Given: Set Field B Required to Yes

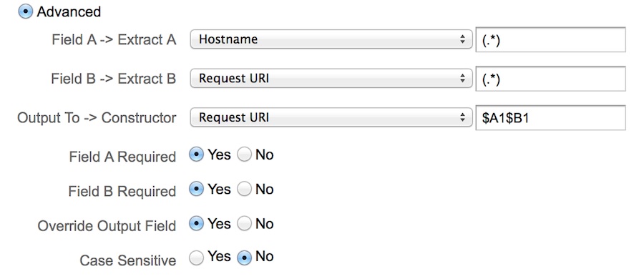Looking at the screenshot, I should coord(196,190).
